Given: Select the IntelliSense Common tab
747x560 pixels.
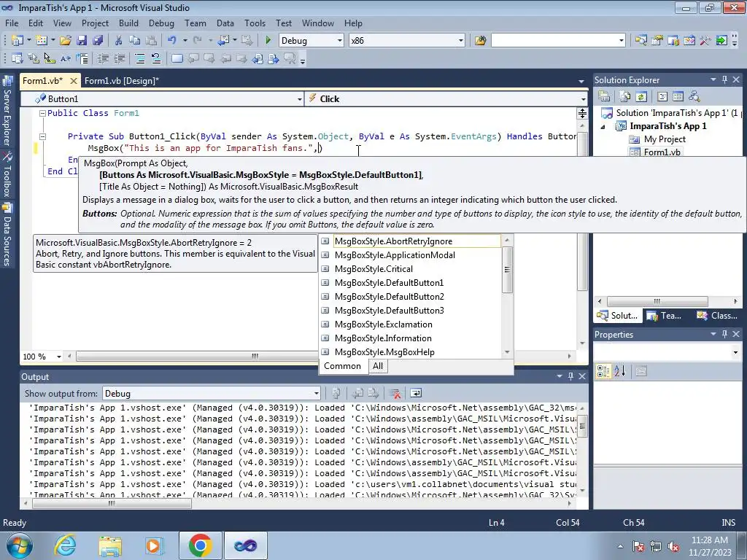Looking at the screenshot, I should coord(343,366).
